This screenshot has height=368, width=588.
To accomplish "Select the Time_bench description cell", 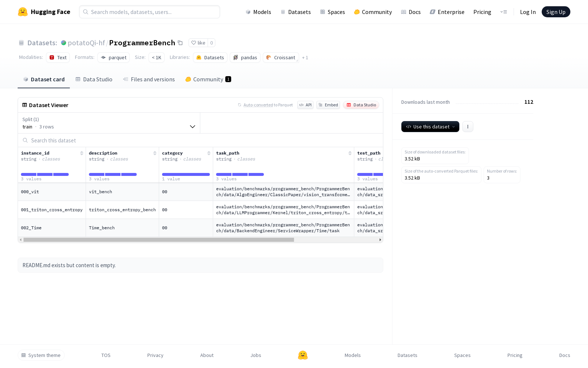I will (122, 228).
